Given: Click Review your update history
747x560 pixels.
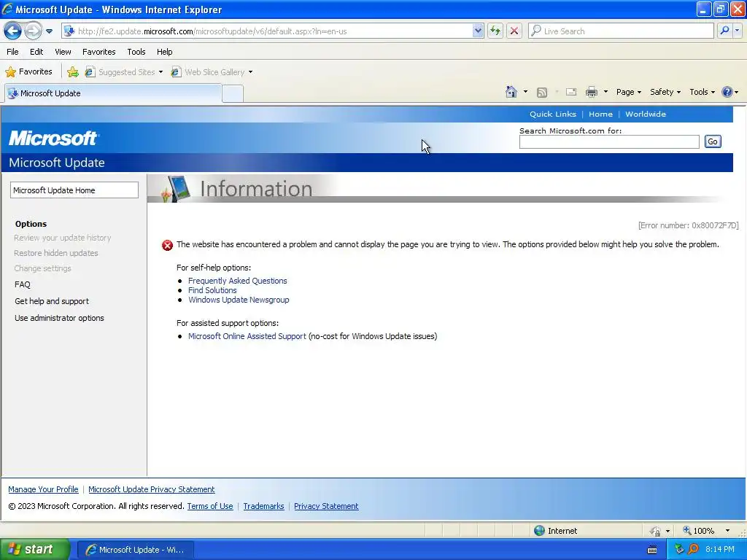Looking at the screenshot, I should [63, 238].
